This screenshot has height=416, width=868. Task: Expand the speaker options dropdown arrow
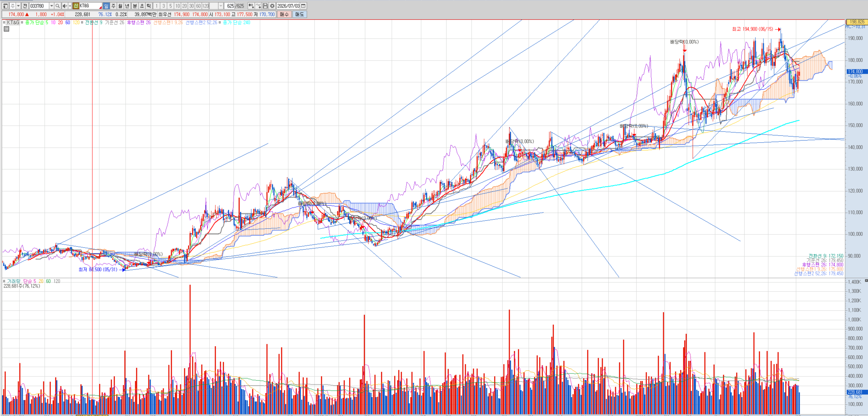[70, 6]
